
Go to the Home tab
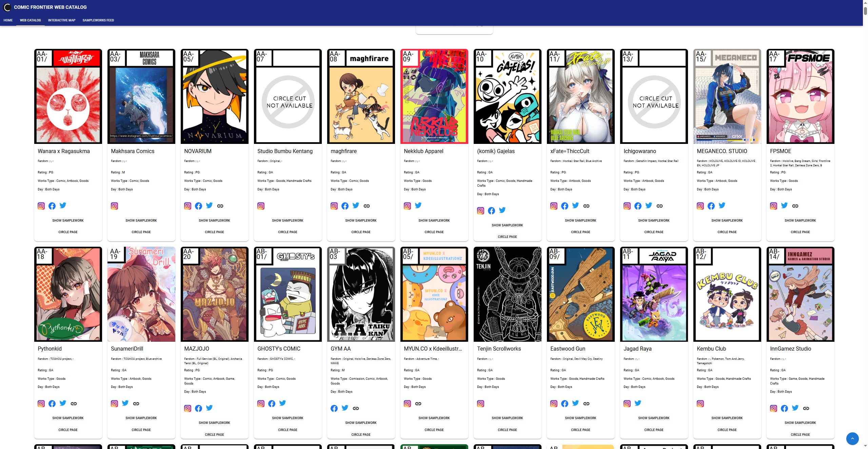(x=8, y=20)
